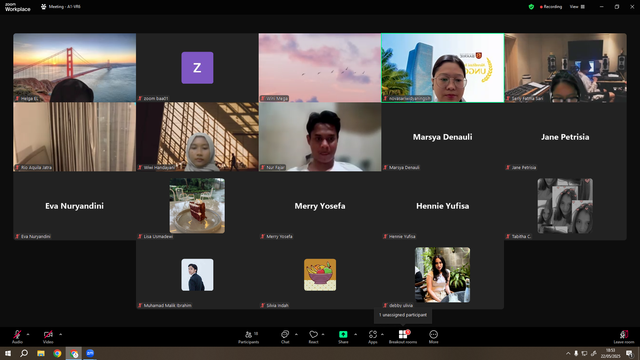Click muted mic icon beside Nur Fajar name
Viewport: 640px width, 360px height.
point(263,167)
